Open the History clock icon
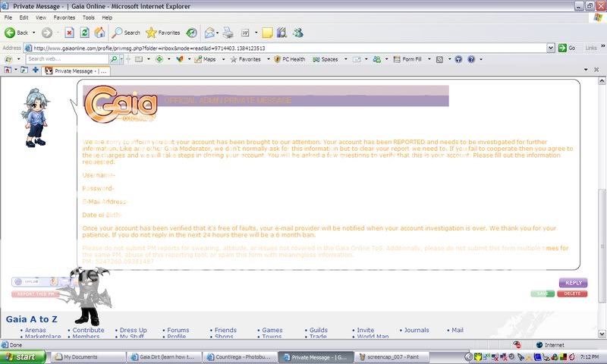The width and height of the screenshot is (607, 364). tap(192, 33)
